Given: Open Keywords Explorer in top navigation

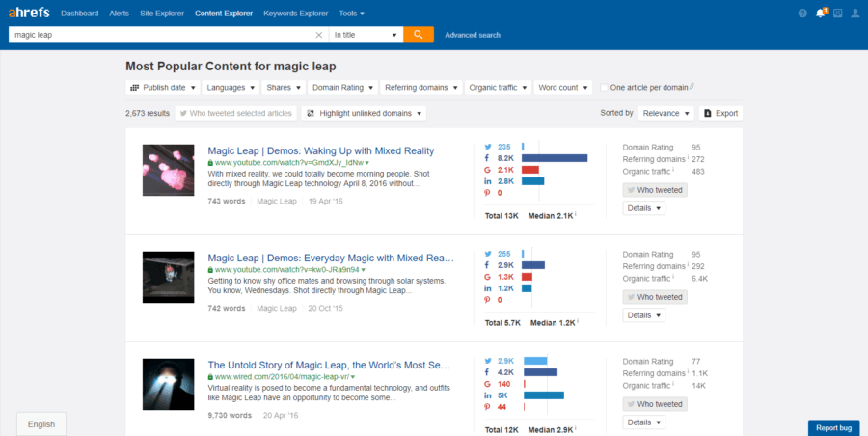Looking at the screenshot, I should (x=296, y=14).
